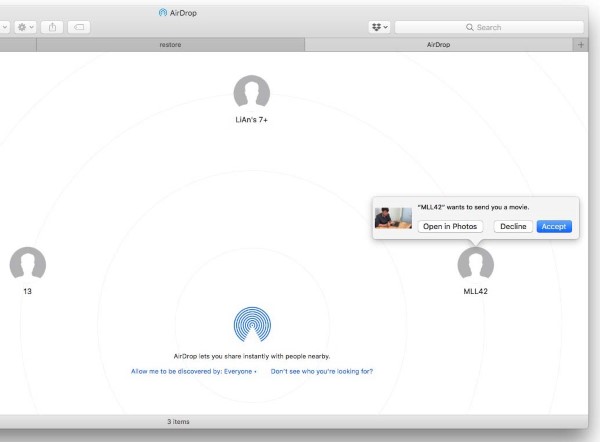The height and width of the screenshot is (442, 600).
Task: Open the Action gear menu
Action: tap(23, 27)
